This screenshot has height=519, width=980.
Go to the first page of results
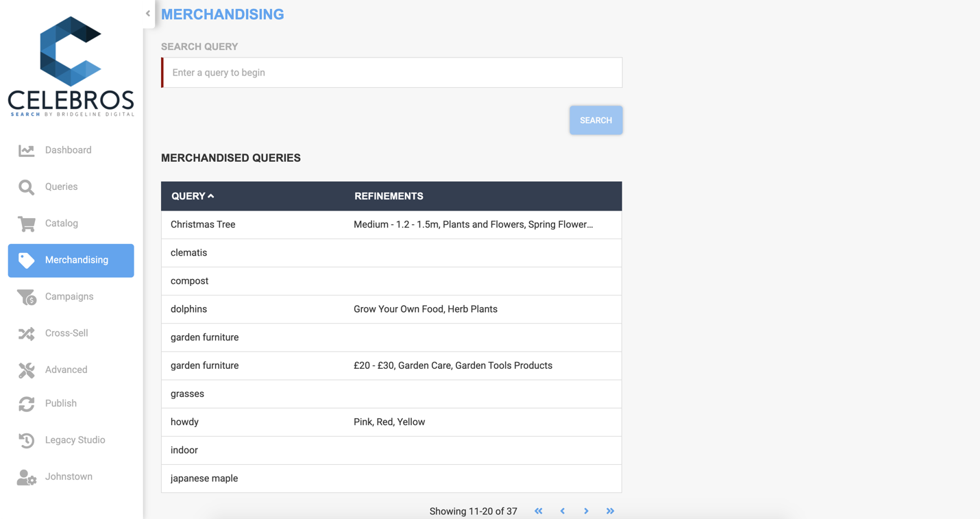pyautogui.click(x=539, y=511)
